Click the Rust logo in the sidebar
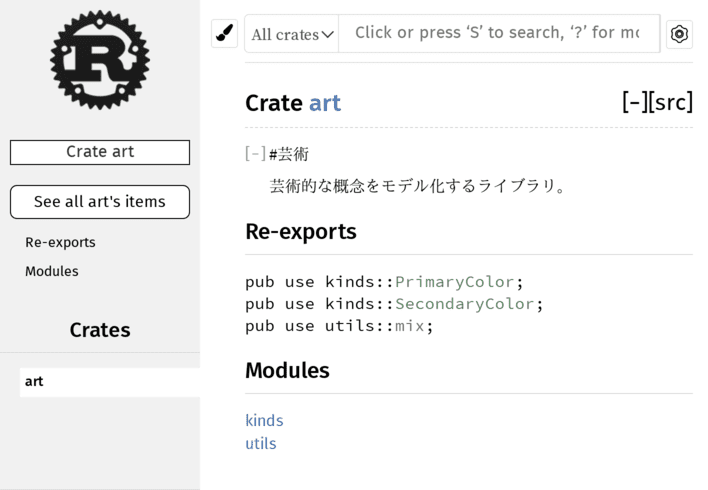Image resolution: width=708 pixels, height=490 pixels. pos(100,60)
